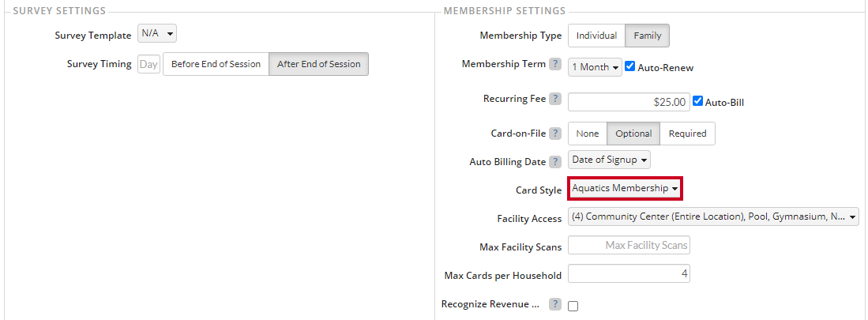Toggle the Auto-Renew checkbox
Screen dimensions: 868x320
(630, 67)
